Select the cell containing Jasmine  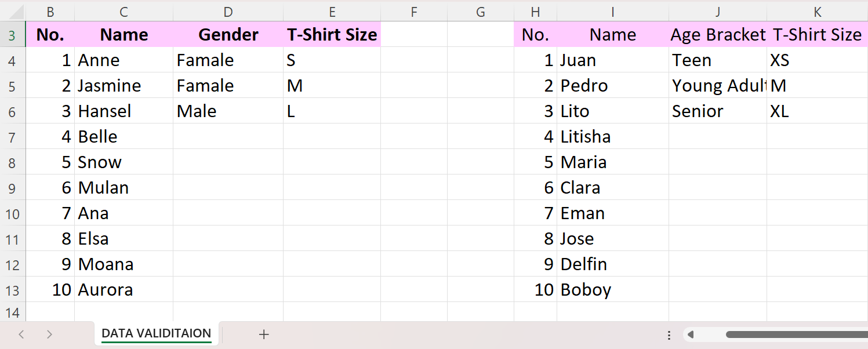[x=124, y=86]
